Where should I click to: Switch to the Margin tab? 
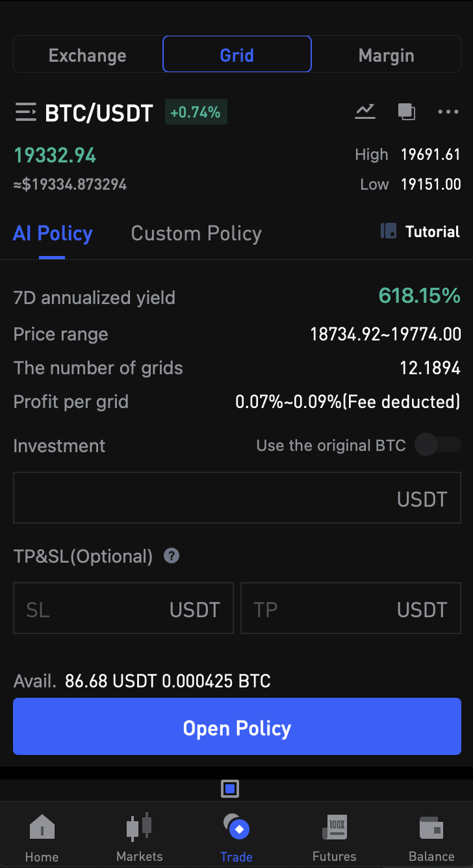click(386, 55)
